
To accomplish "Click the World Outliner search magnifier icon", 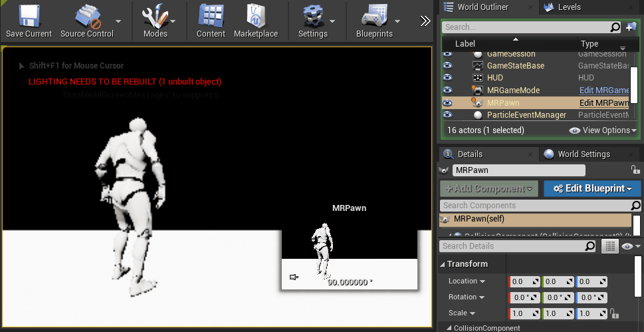I will 615,27.
